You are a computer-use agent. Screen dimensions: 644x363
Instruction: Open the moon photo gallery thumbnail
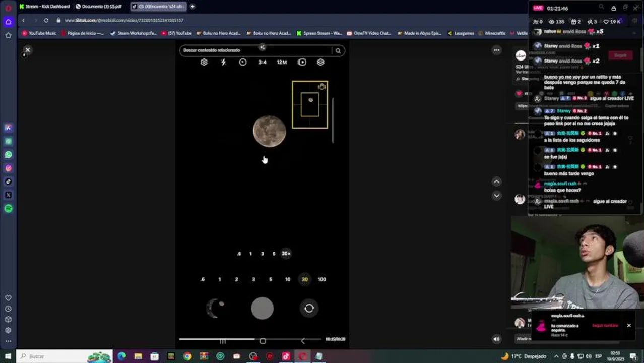coord(216,308)
